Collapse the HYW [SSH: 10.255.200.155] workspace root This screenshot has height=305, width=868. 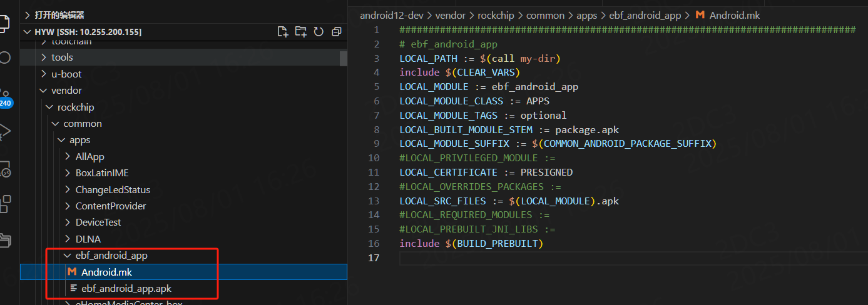tap(28, 32)
